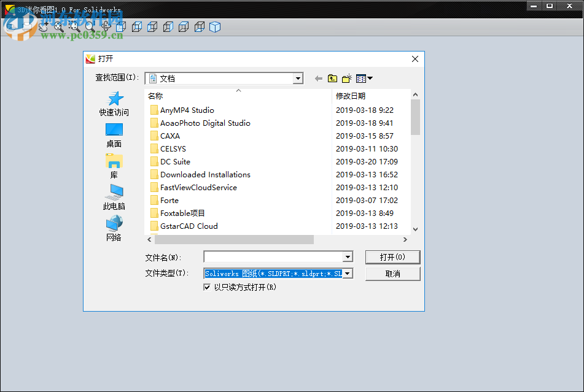Open the view mode dropdown arrow
This screenshot has width=584, height=392.
369,79
